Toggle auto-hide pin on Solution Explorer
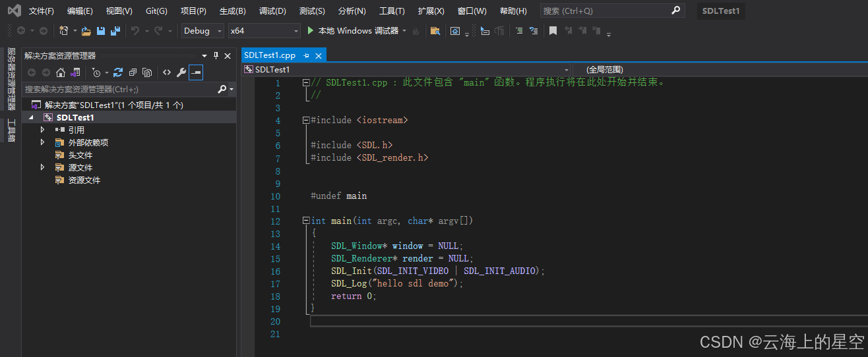Screen dimensions: 868x357 coord(216,56)
